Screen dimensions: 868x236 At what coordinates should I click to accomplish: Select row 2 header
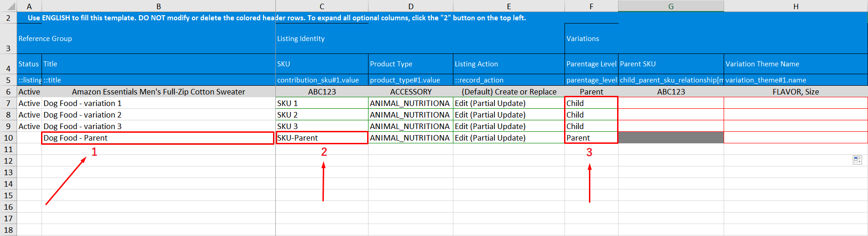point(8,18)
